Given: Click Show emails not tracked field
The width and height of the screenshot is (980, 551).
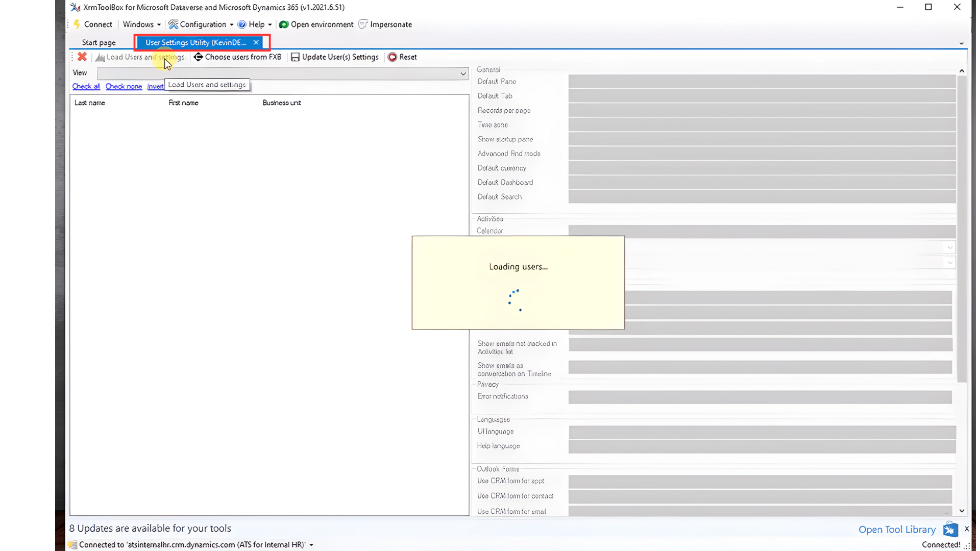Looking at the screenshot, I should pyautogui.click(x=760, y=344).
